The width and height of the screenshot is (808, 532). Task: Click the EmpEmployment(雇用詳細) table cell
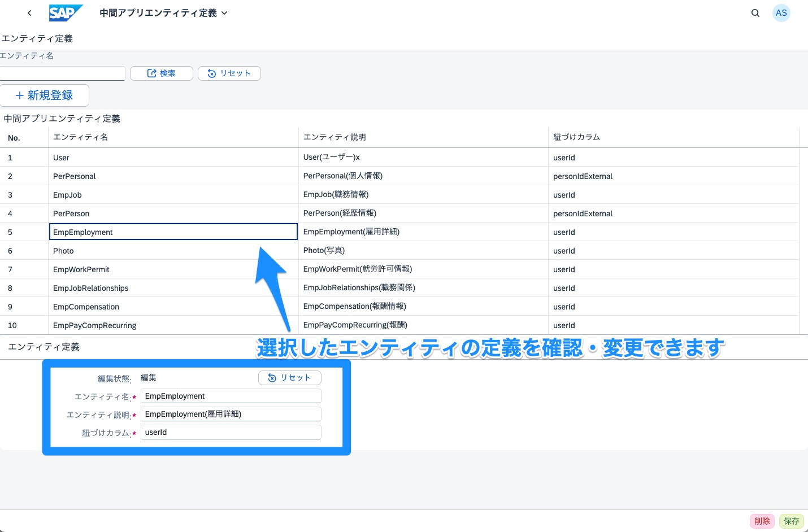point(423,232)
